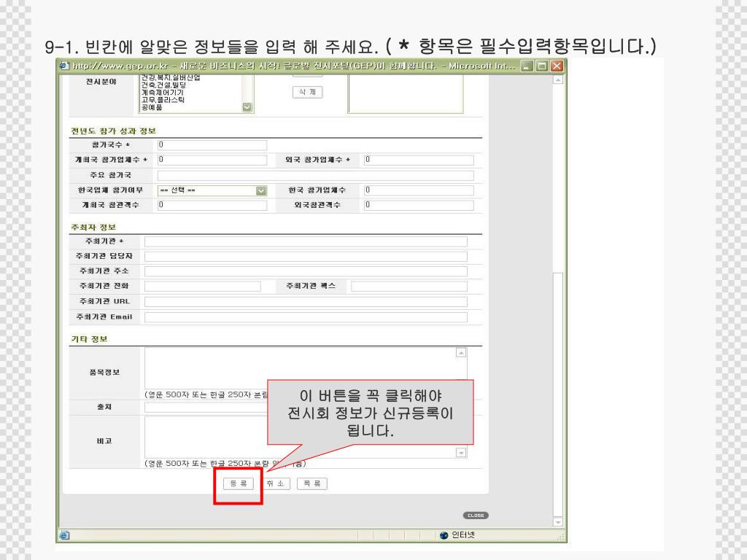
Task: Click the 등록 button to register
Action: click(x=239, y=484)
